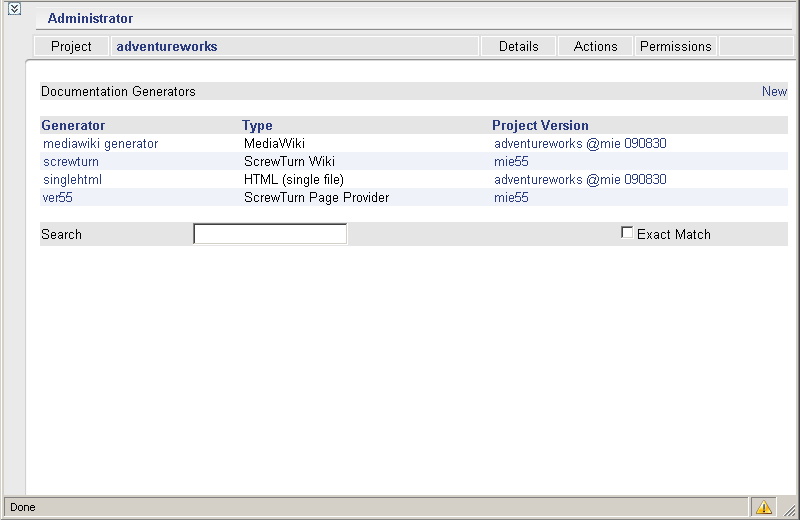Click the warning triangle icon in status bar
Viewport: 800px width, 520px height.
tap(763, 507)
